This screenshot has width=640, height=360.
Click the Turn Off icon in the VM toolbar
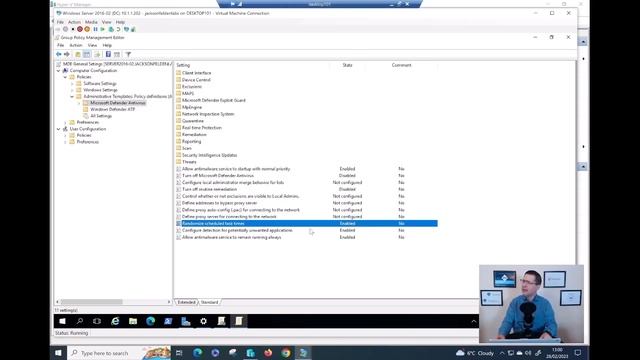coord(73,29)
